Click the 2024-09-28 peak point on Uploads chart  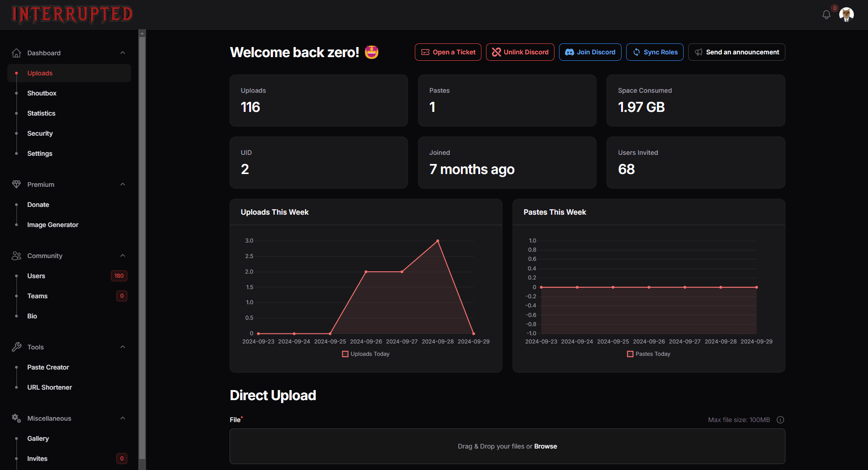(x=438, y=241)
